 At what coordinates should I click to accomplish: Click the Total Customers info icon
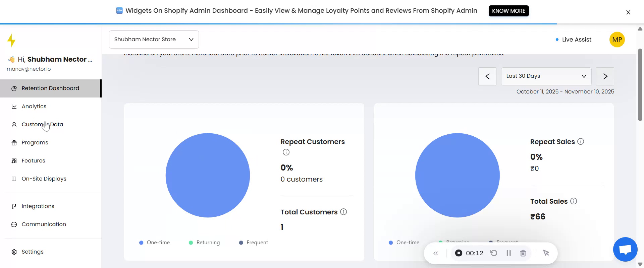click(343, 212)
